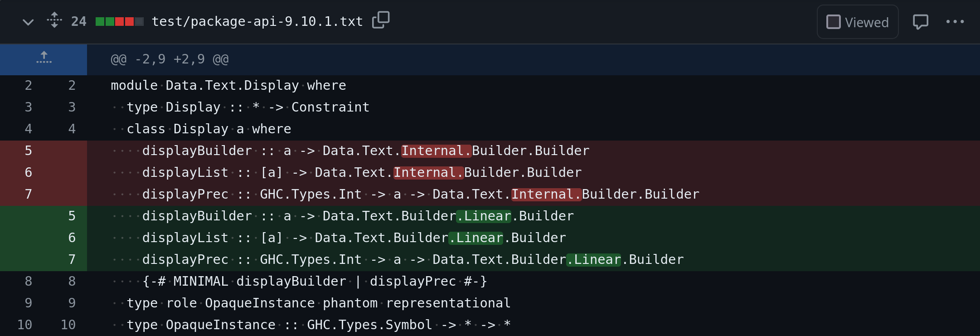Open the file comment icon
This screenshot has width=980, height=336.
(920, 22)
